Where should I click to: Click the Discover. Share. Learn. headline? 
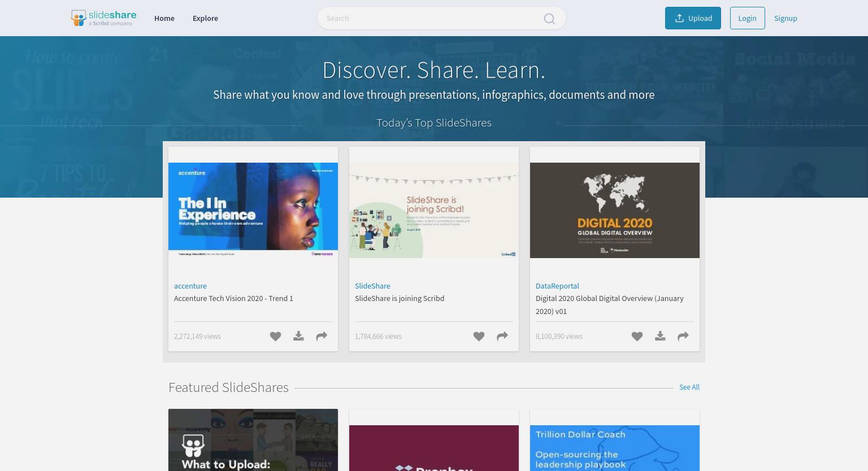(x=434, y=70)
